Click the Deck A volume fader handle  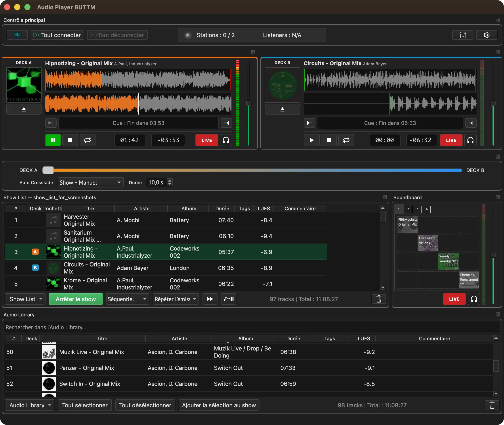click(248, 103)
